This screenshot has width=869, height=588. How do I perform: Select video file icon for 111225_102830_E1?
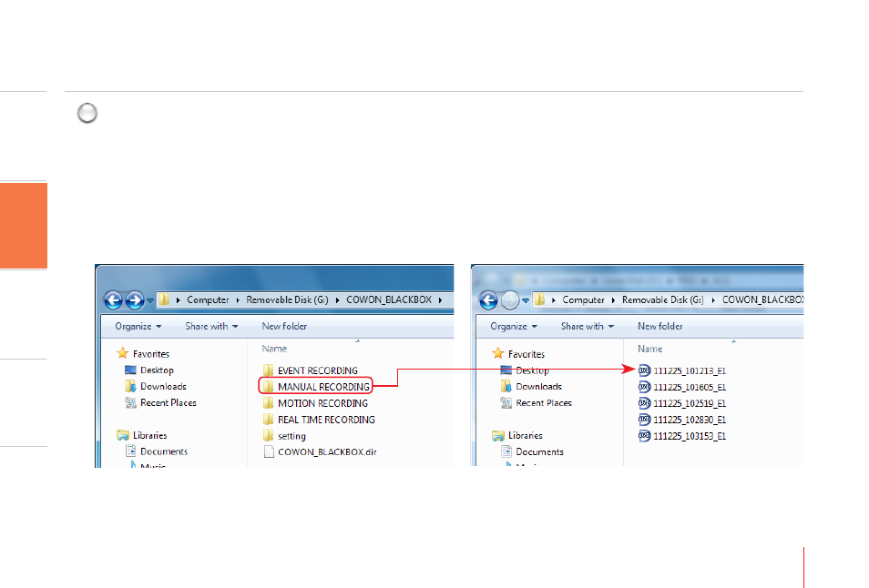tap(645, 419)
